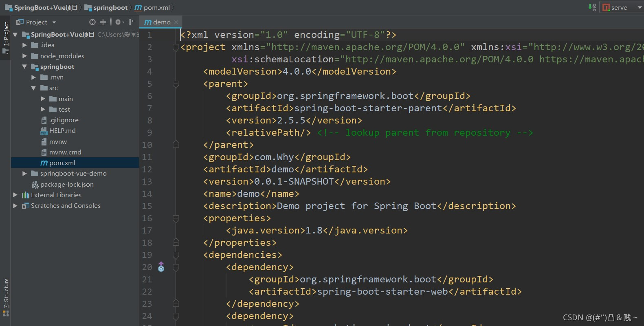
Task: Click the Collapse All icon in Project panel
Action: (x=103, y=22)
